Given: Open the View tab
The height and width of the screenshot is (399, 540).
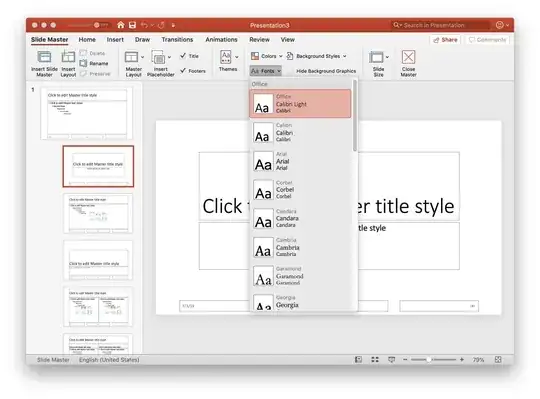Looking at the screenshot, I should [x=288, y=40].
